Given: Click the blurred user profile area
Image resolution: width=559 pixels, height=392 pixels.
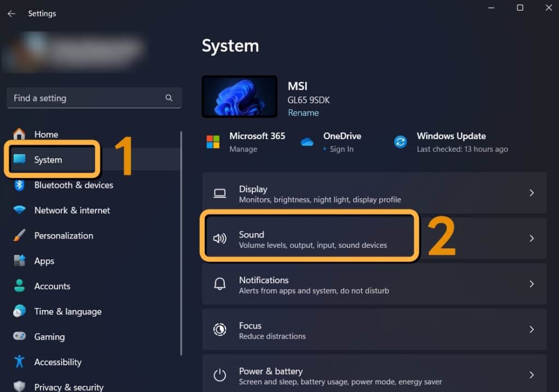Looking at the screenshot, I should pos(75,52).
